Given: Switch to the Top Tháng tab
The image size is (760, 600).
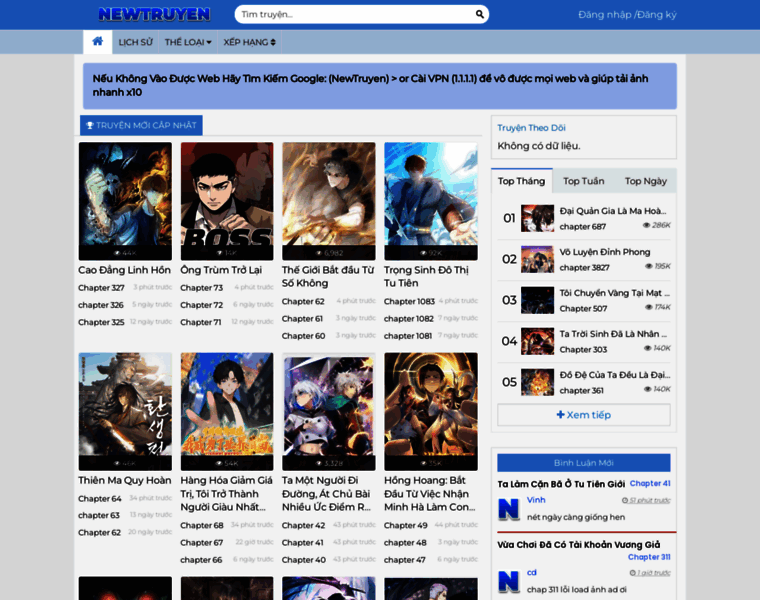Looking at the screenshot, I should pyautogui.click(x=522, y=181).
